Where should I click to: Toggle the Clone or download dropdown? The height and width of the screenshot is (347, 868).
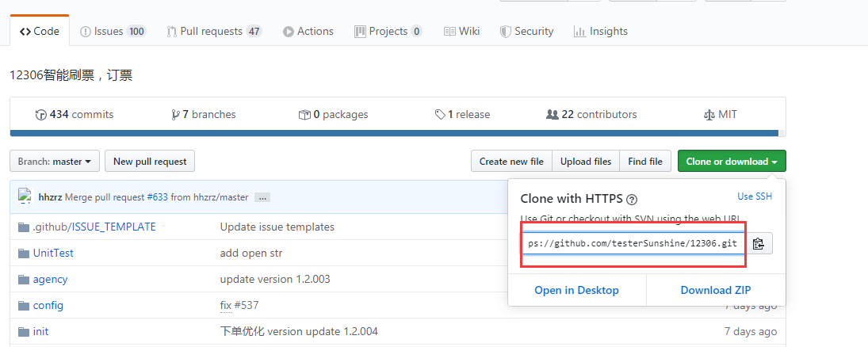[x=732, y=161]
